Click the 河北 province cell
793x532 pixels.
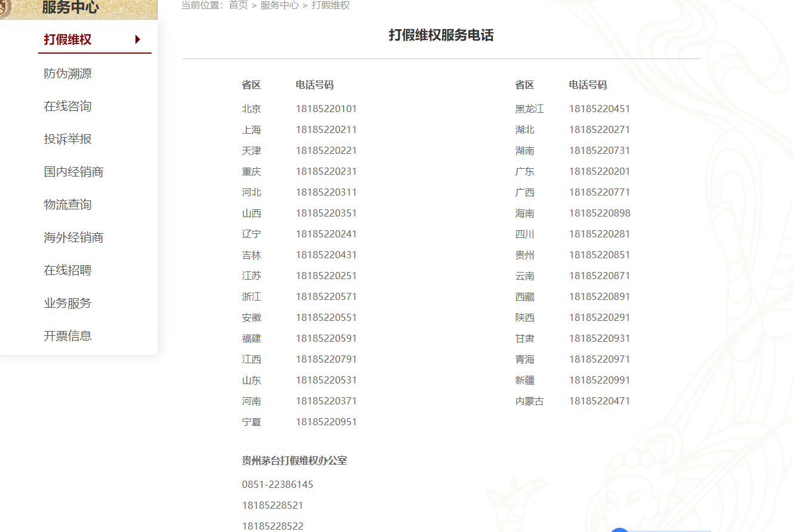click(x=251, y=192)
